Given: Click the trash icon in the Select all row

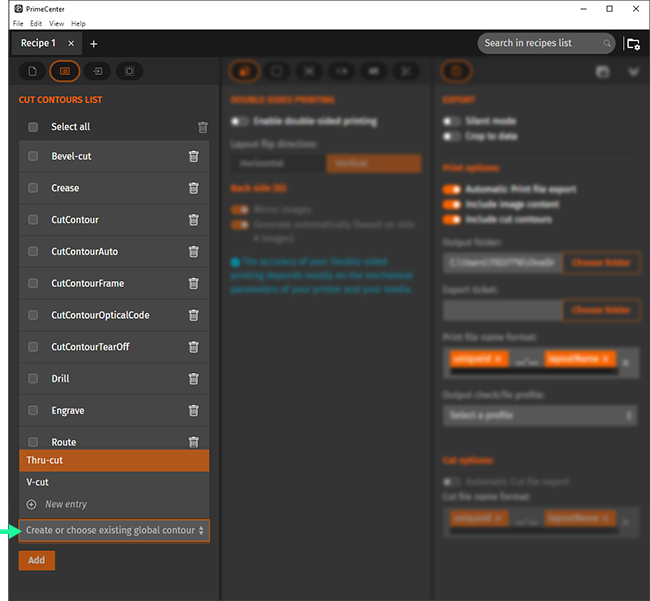Looking at the screenshot, I should (203, 128).
